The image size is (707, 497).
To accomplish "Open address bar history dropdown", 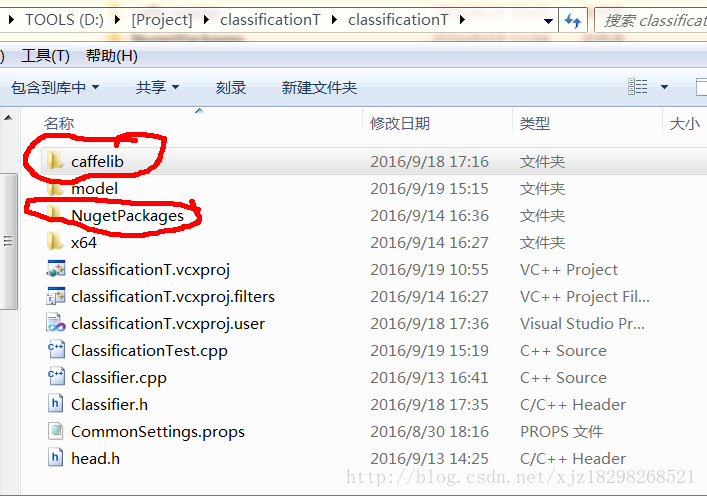I will click(548, 21).
